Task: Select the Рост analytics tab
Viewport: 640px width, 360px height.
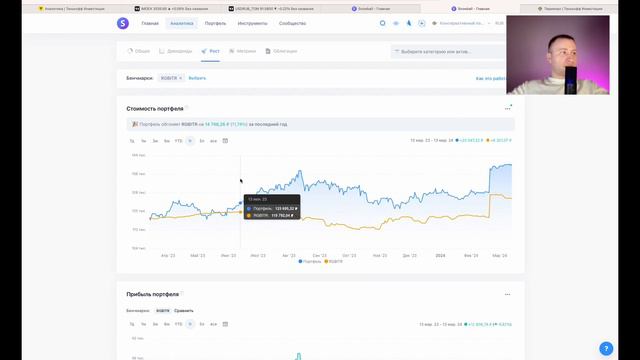Action: (x=210, y=51)
